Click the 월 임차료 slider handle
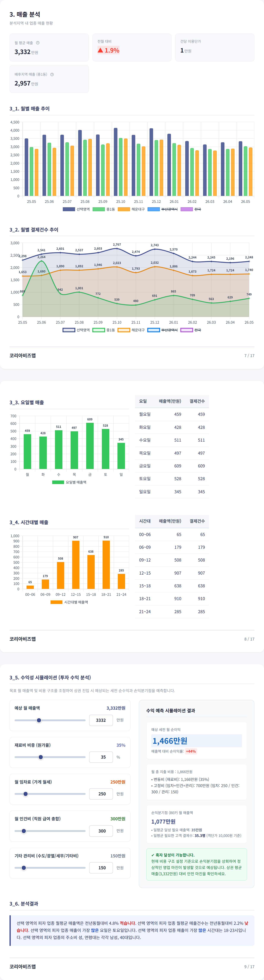Image resolution: width=264 pixels, height=980 pixels. [26, 794]
